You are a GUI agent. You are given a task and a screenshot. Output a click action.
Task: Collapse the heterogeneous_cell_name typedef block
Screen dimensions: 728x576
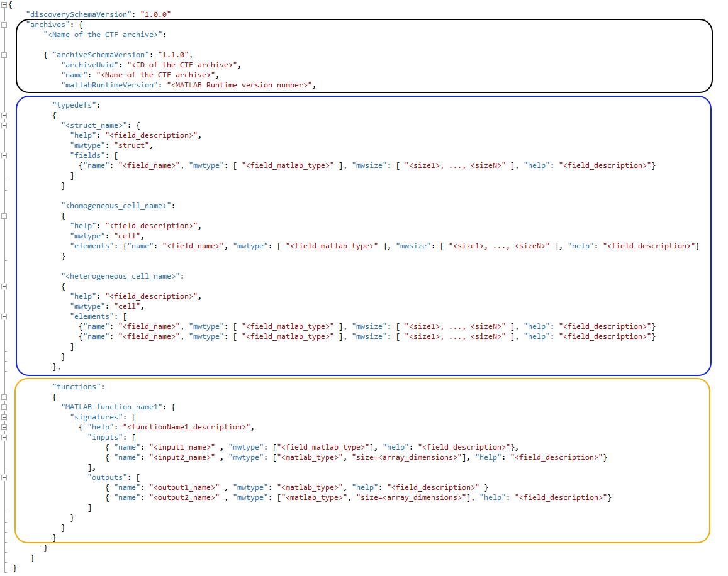pos(4,286)
